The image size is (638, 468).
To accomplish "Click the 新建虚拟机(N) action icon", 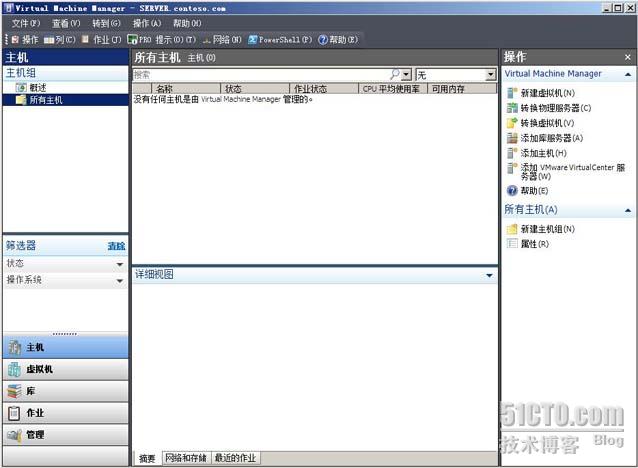I will [512, 93].
